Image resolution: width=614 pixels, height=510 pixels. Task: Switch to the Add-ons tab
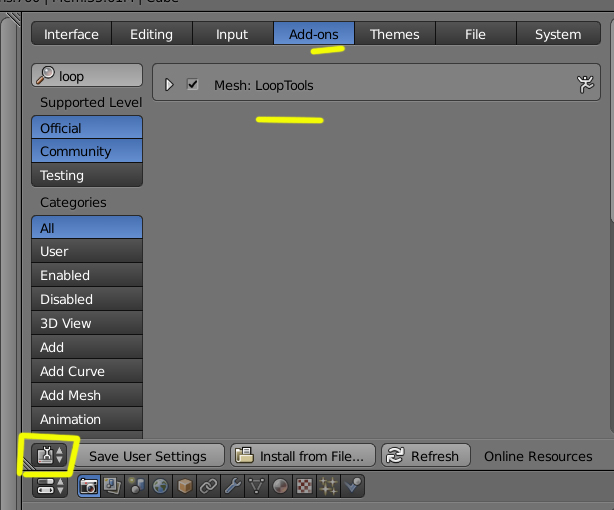click(314, 34)
